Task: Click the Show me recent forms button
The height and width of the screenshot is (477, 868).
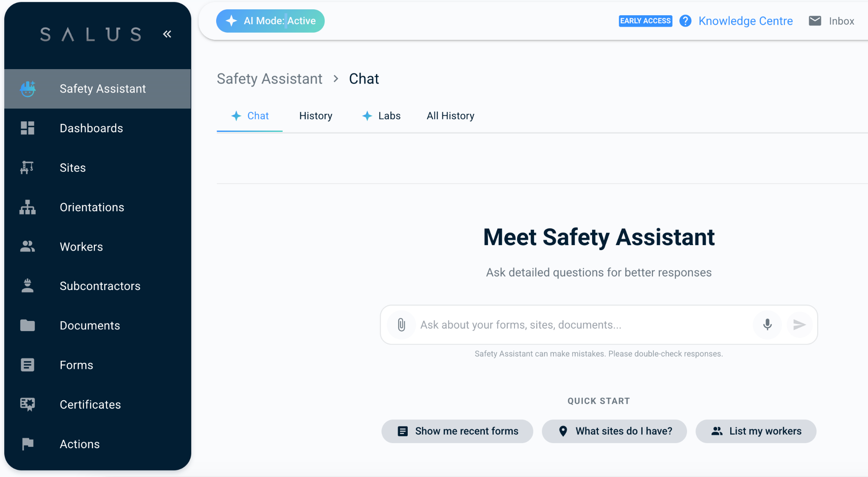Action: tap(457, 431)
